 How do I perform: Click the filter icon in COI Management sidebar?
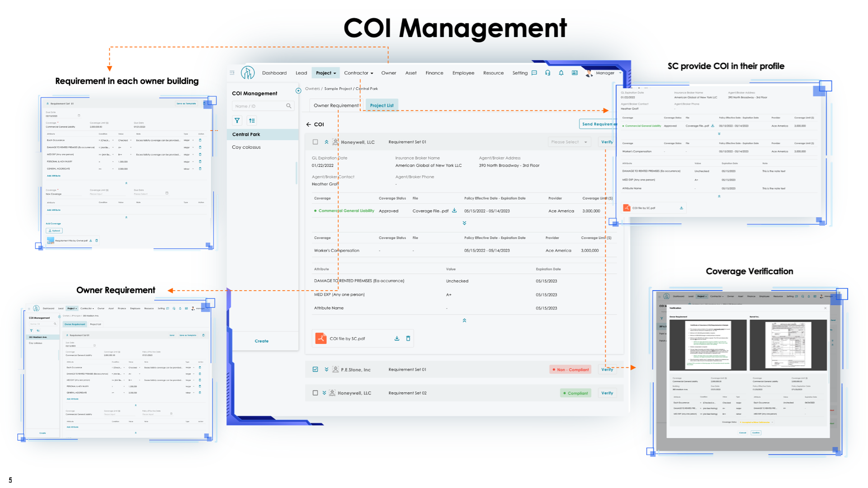pyautogui.click(x=237, y=121)
